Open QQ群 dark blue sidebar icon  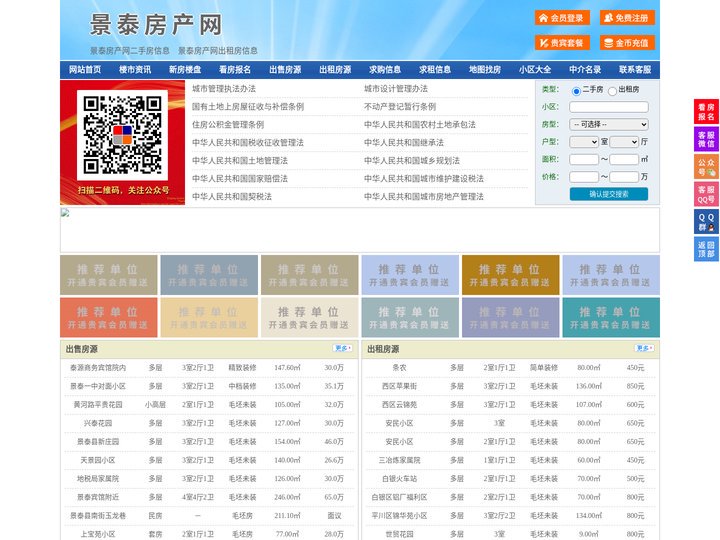click(706, 222)
